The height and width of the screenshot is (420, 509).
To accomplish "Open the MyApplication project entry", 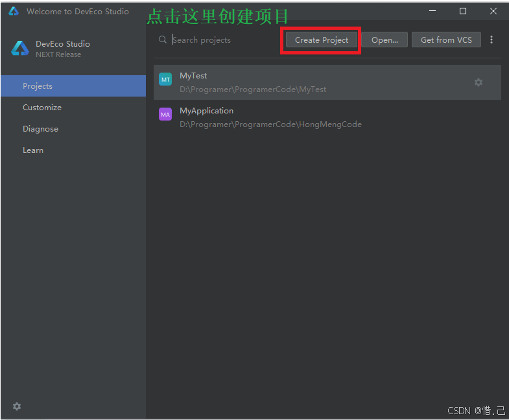I will [x=327, y=117].
